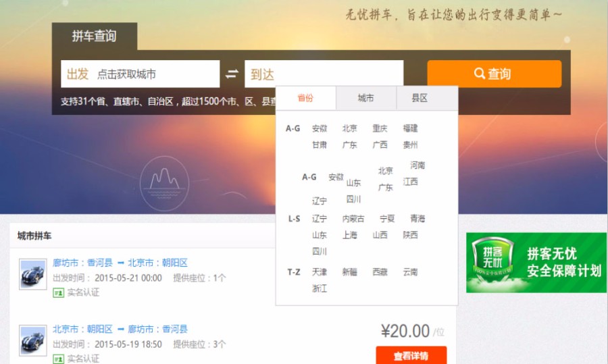Select 上海 in the province list
This screenshot has width=608, height=364.
[x=349, y=235]
